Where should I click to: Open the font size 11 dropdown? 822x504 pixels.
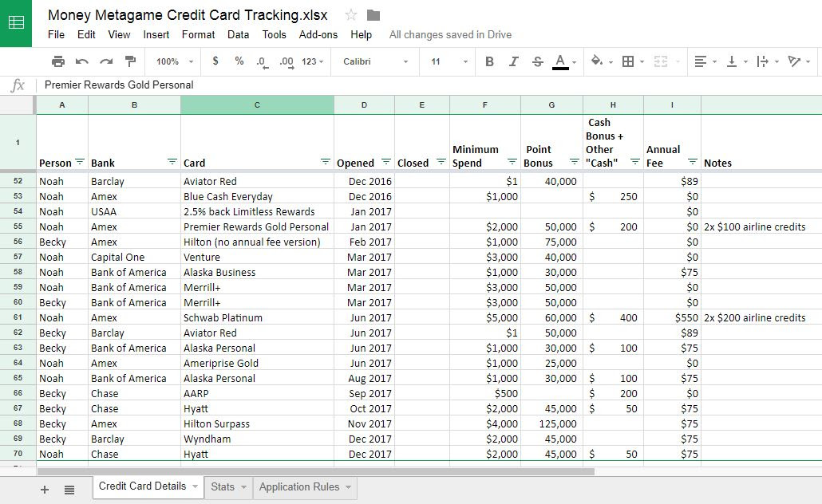[449, 61]
